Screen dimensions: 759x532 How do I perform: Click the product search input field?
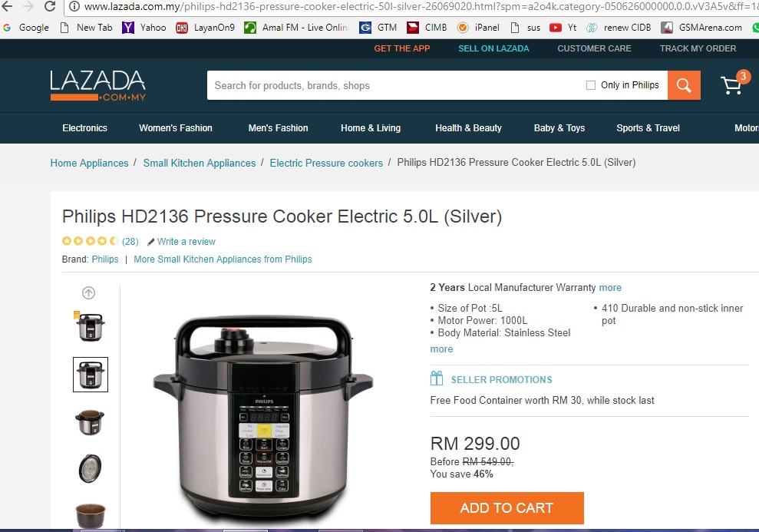pos(395,85)
